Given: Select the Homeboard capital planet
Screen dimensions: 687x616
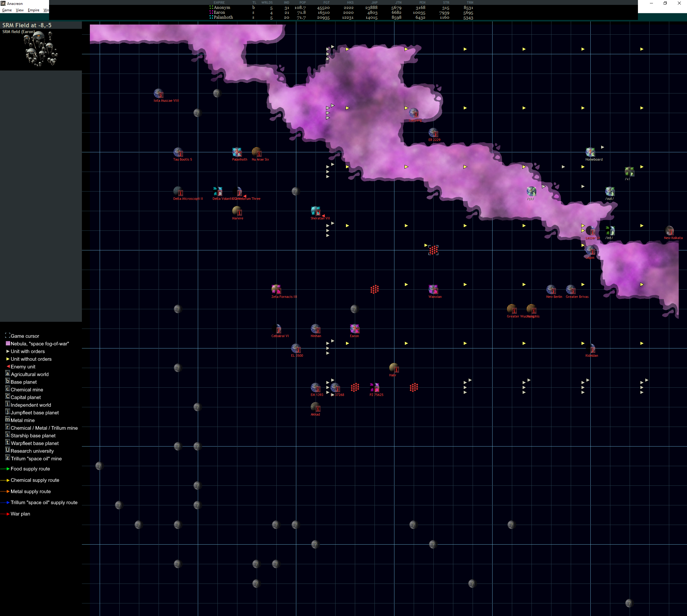Looking at the screenshot, I should tap(590, 152).
